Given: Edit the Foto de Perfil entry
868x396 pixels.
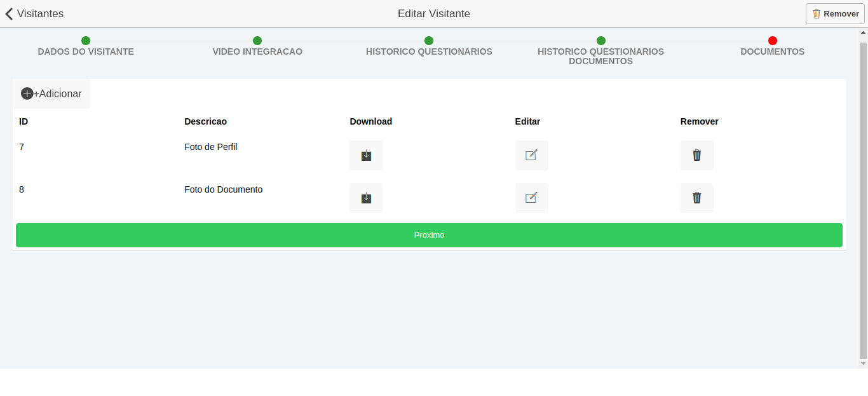Looking at the screenshot, I should 531,155.
